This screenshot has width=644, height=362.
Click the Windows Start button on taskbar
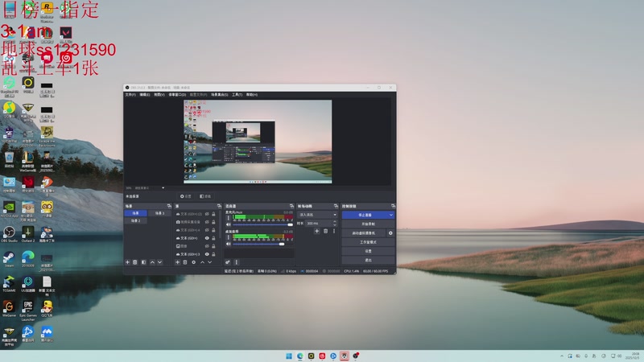pyautogui.click(x=288, y=356)
